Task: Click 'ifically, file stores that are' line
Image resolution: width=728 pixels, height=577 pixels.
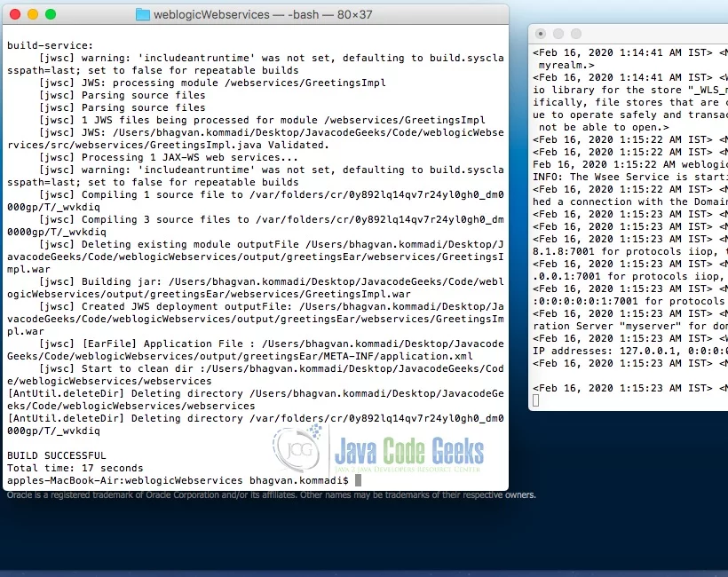Action: [x=630, y=102]
